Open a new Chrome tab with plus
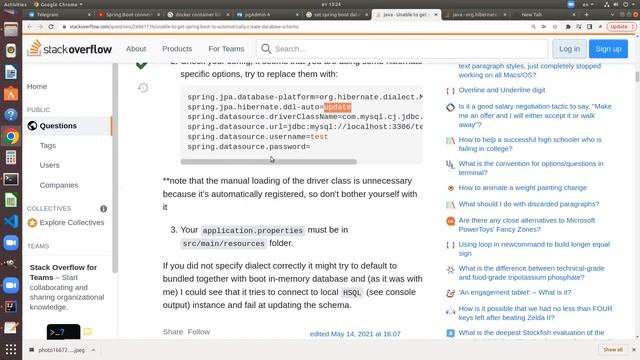The width and height of the screenshot is (640, 360). click(587, 14)
